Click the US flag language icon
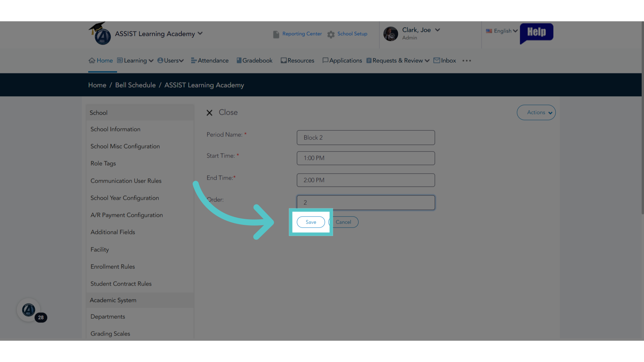 (x=489, y=31)
